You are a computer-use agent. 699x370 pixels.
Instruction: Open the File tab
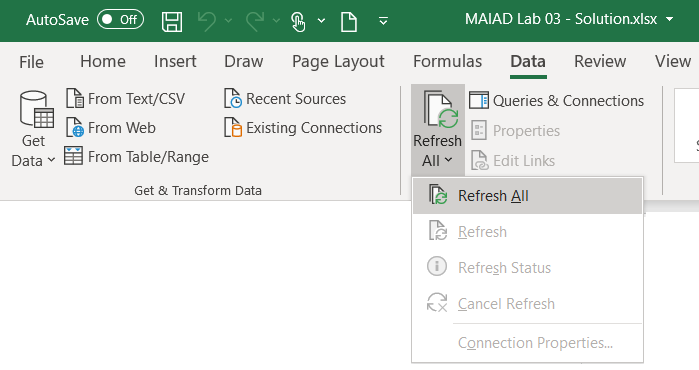[x=31, y=62]
